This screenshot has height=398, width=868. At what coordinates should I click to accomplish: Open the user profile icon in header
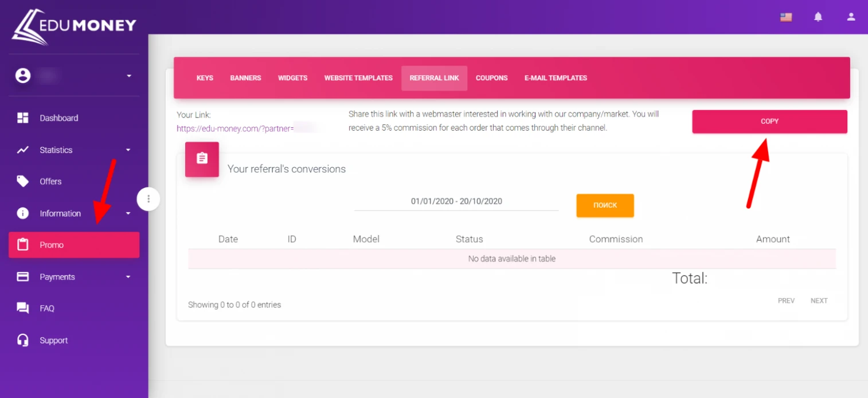[851, 17]
